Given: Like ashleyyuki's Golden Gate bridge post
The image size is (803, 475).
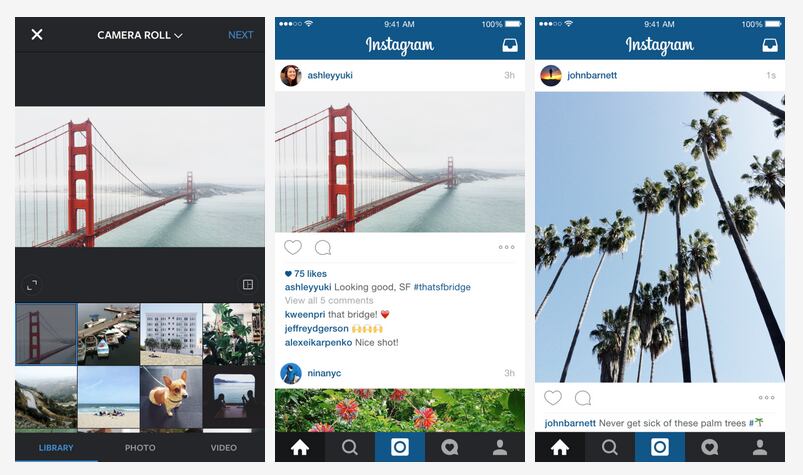Looking at the screenshot, I should coord(293,247).
